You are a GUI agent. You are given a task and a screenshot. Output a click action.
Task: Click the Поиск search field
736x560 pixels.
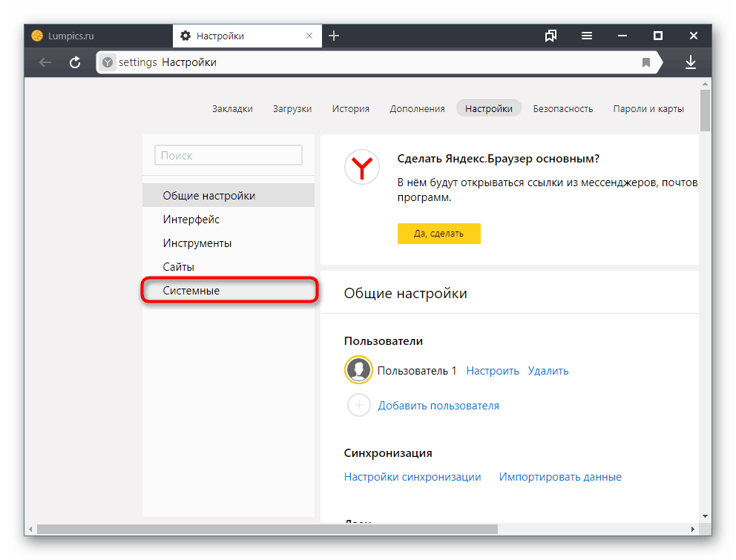pos(228,155)
